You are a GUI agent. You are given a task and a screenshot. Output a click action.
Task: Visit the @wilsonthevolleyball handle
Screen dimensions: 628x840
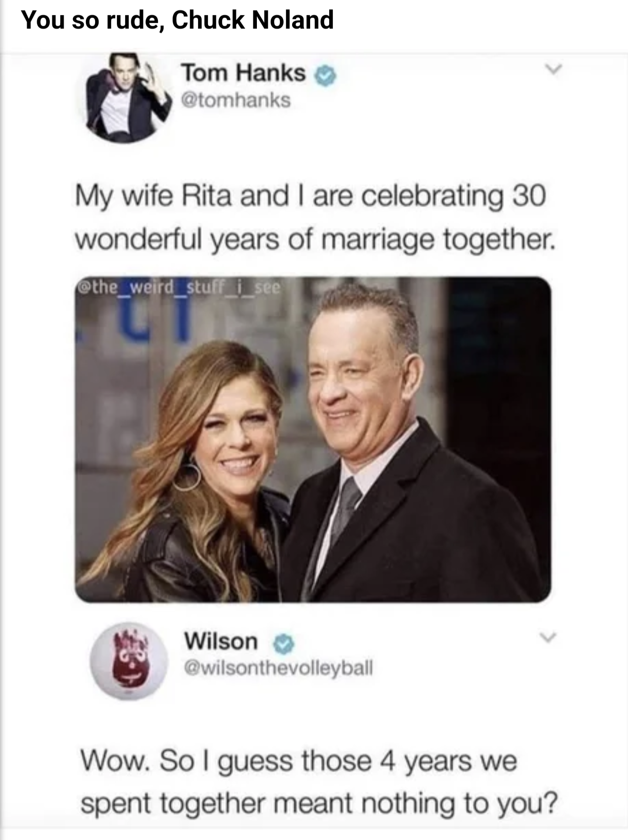pos(278,668)
